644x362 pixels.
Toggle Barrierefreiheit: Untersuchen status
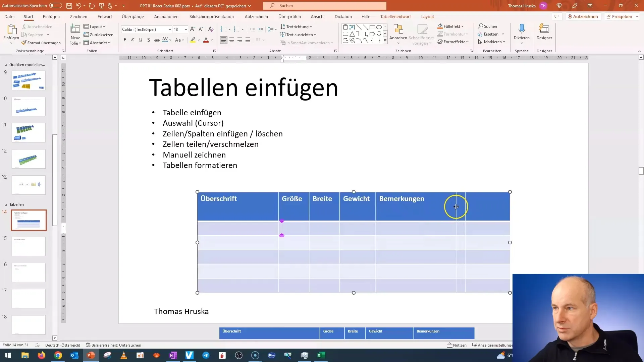click(x=114, y=345)
